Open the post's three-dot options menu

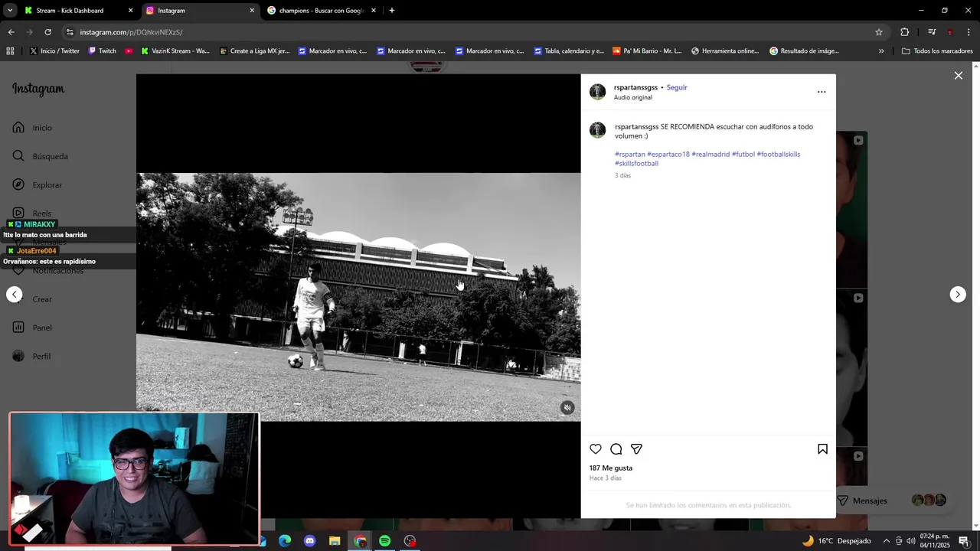click(822, 92)
